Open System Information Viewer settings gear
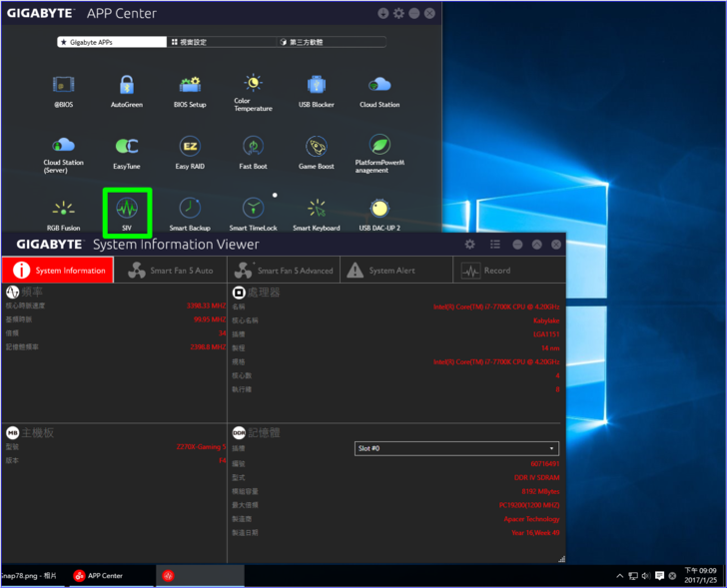Viewport: 727px width, 588px height. tap(470, 244)
